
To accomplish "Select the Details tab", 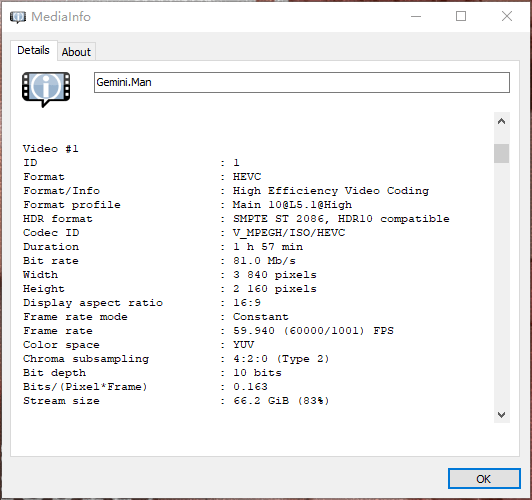I will pyautogui.click(x=33, y=50).
